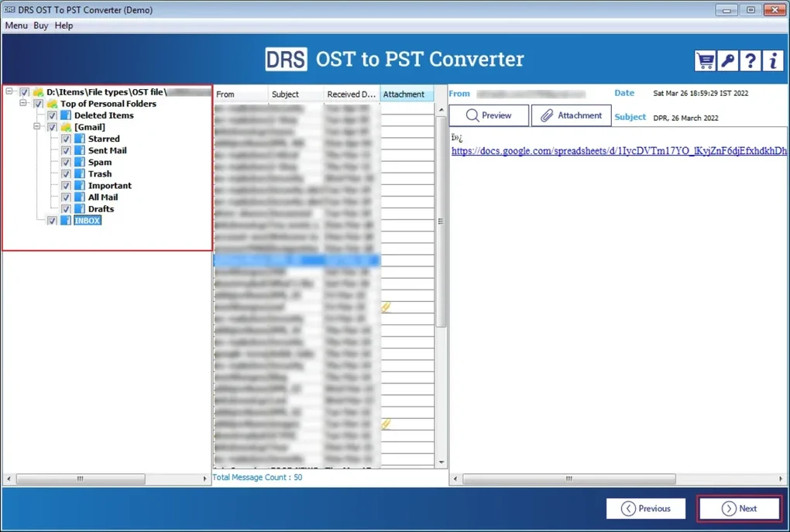Toggle the All Mail checkbox

pos(66,197)
